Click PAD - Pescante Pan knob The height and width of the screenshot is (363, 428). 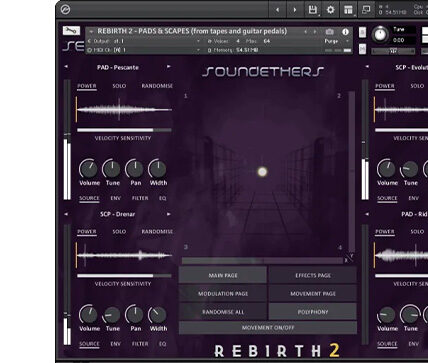135,169
